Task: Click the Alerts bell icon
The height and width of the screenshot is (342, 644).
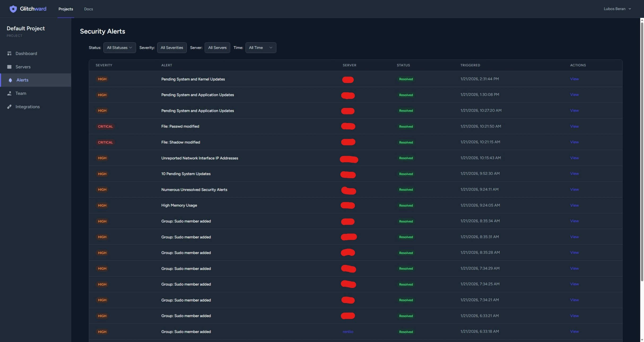Action: (x=10, y=80)
